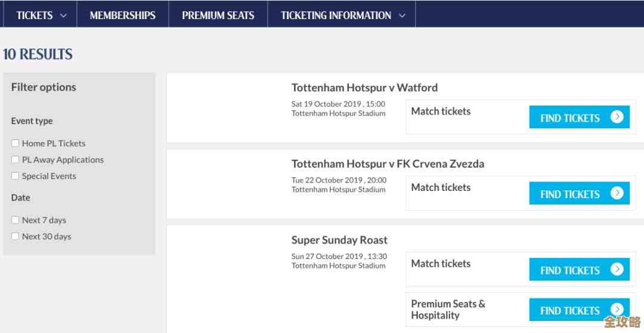644x333 pixels.
Task: Expand the Tickets dropdown menu
Action: (x=42, y=16)
